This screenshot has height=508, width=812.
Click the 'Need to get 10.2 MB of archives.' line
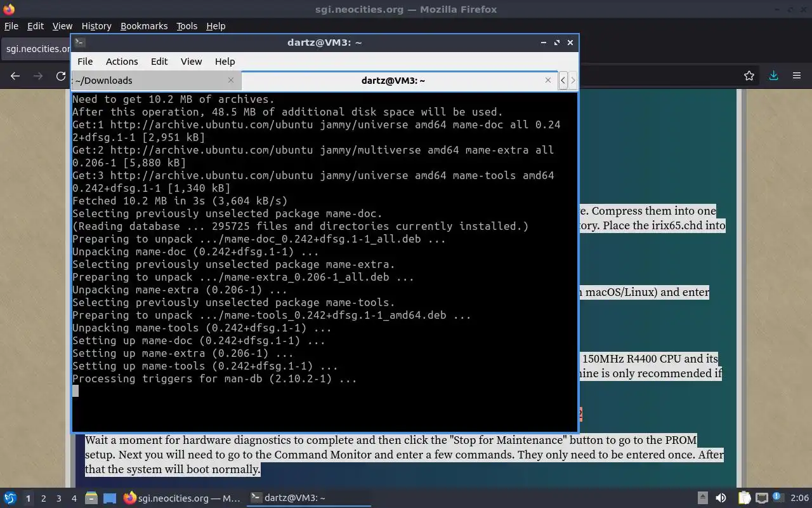coord(173,99)
